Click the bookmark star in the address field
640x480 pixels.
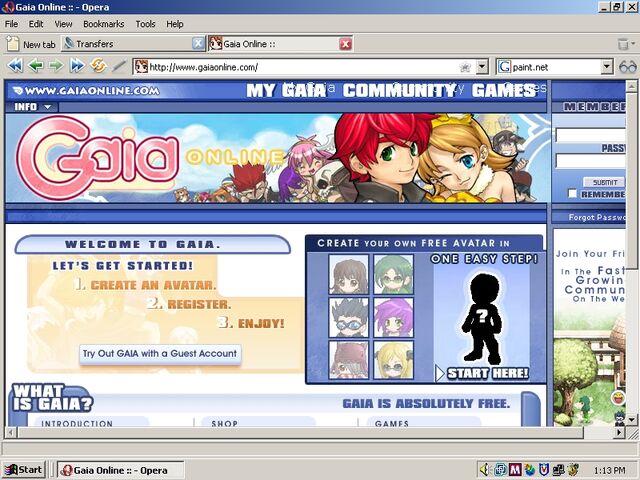point(465,67)
